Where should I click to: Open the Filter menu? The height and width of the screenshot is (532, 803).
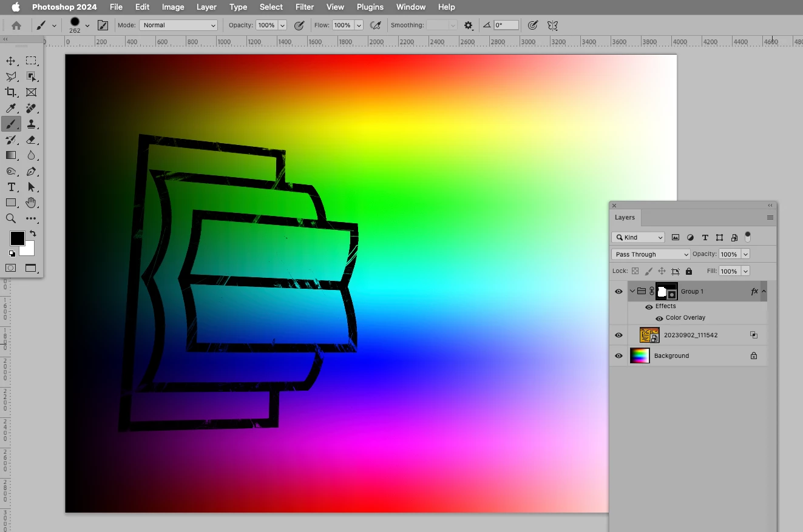coord(305,7)
